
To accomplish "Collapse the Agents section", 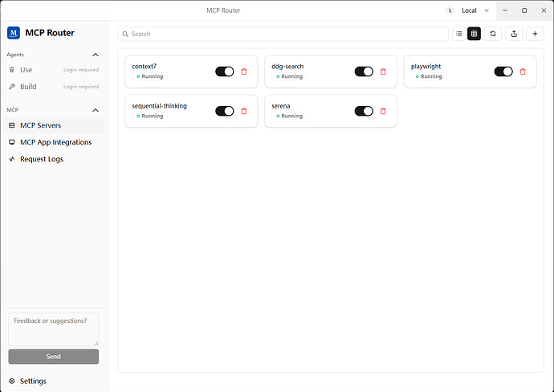I will [96, 55].
